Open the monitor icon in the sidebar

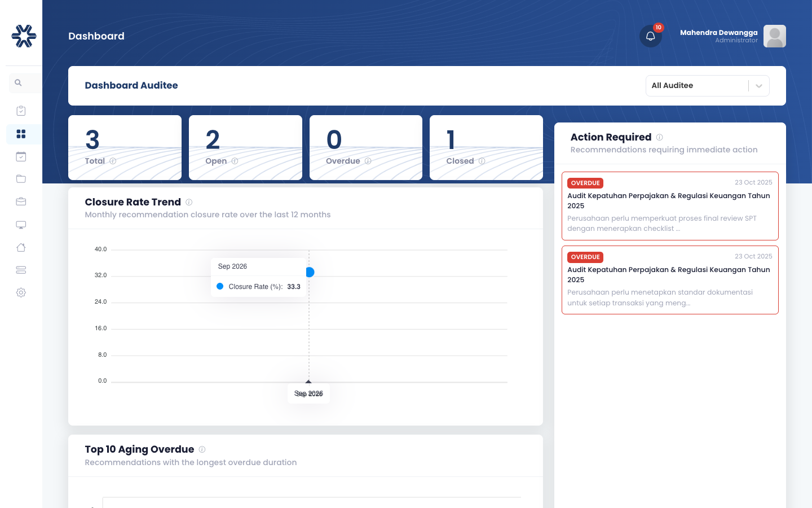tap(21, 225)
